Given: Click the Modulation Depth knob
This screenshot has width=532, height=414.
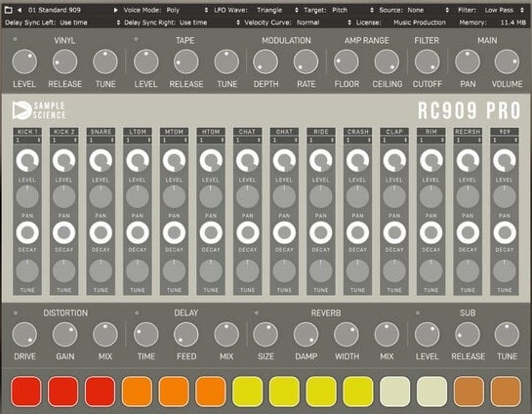Looking at the screenshot, I should click(266, 62).
